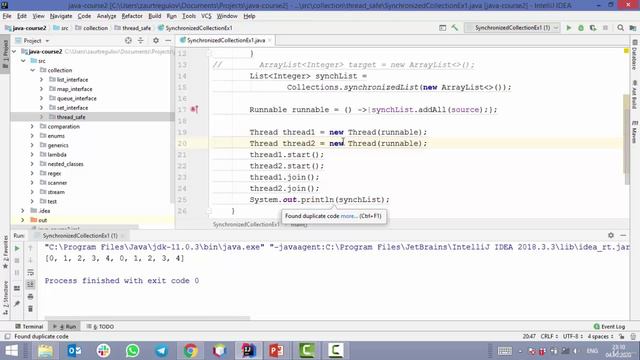Open Database side tool window
Image resolution: width=640 pixels, height=360 pixels.
[x=635, y=55]
